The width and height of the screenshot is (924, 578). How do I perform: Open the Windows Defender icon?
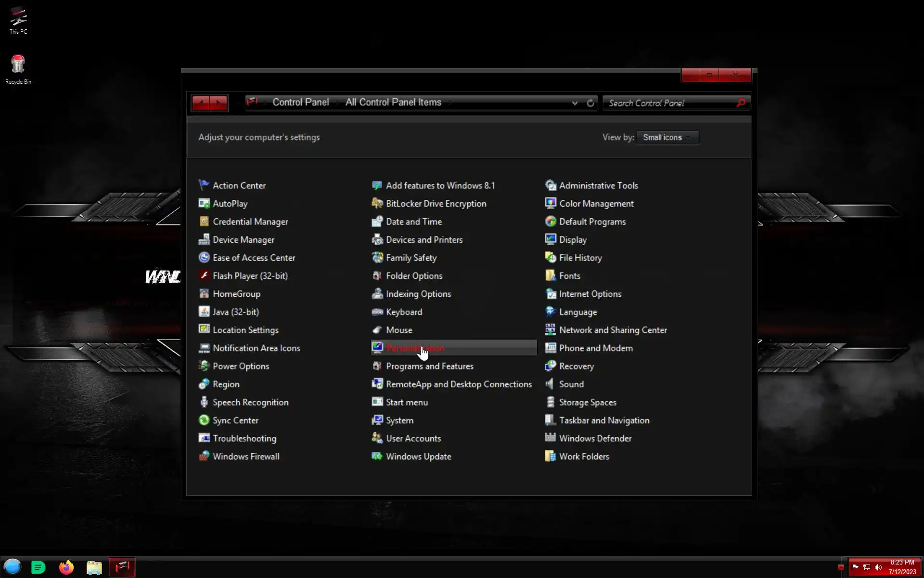(550, 438)
